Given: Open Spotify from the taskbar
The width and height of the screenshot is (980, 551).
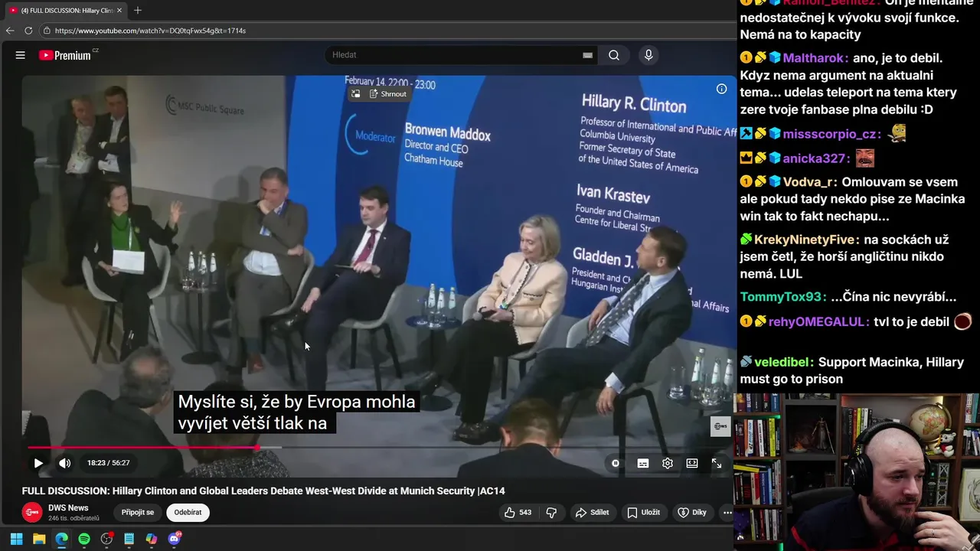Looking at the screenshot, I should click(84, 539).
